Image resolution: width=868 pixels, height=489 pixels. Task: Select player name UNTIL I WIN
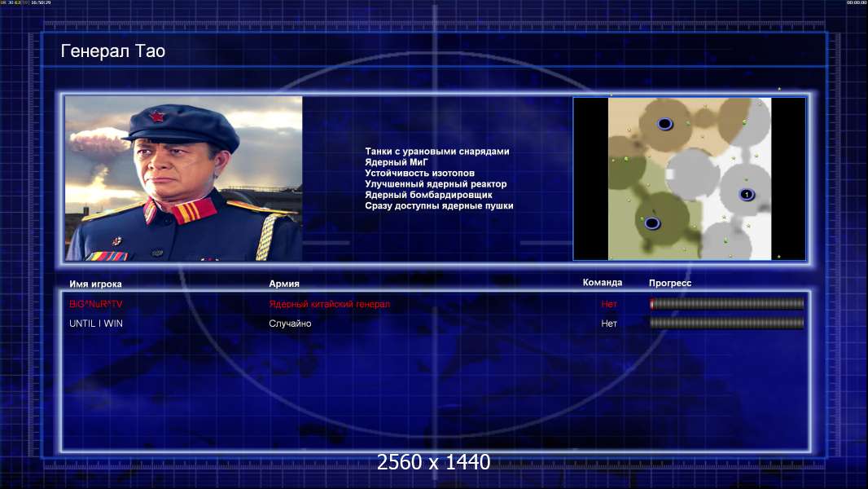[96, 324]
